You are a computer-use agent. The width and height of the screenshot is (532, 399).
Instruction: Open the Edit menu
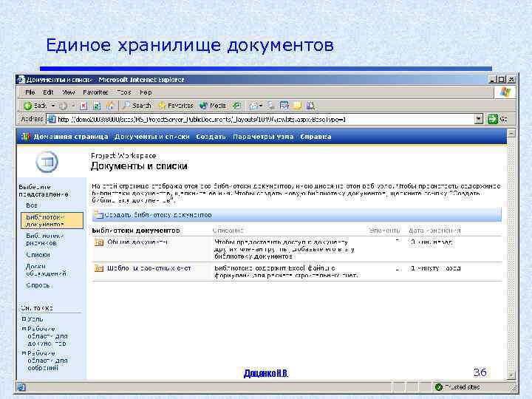[x=48, y=92]
